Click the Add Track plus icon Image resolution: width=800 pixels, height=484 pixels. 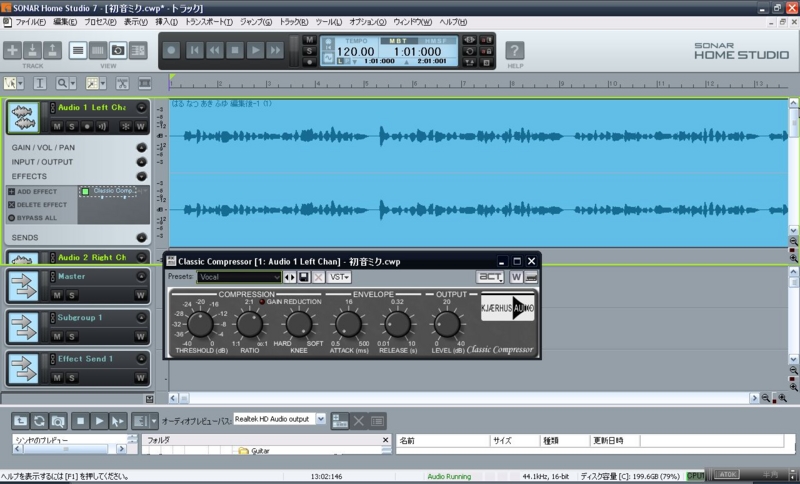(x=13, y=50)
